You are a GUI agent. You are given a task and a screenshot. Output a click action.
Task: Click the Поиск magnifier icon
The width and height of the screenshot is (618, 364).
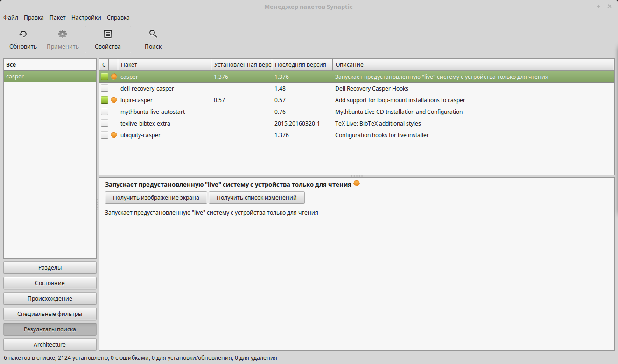[x=153, y=34]
